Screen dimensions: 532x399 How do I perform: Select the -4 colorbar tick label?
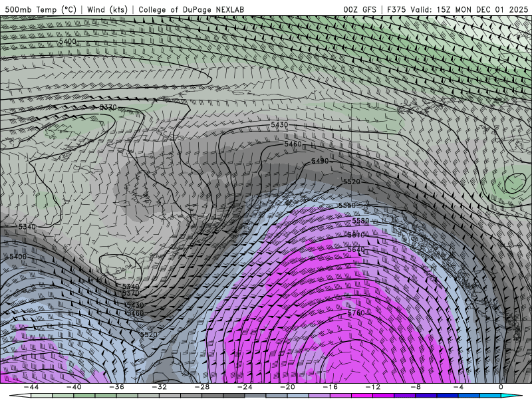[x=458, y=387]
